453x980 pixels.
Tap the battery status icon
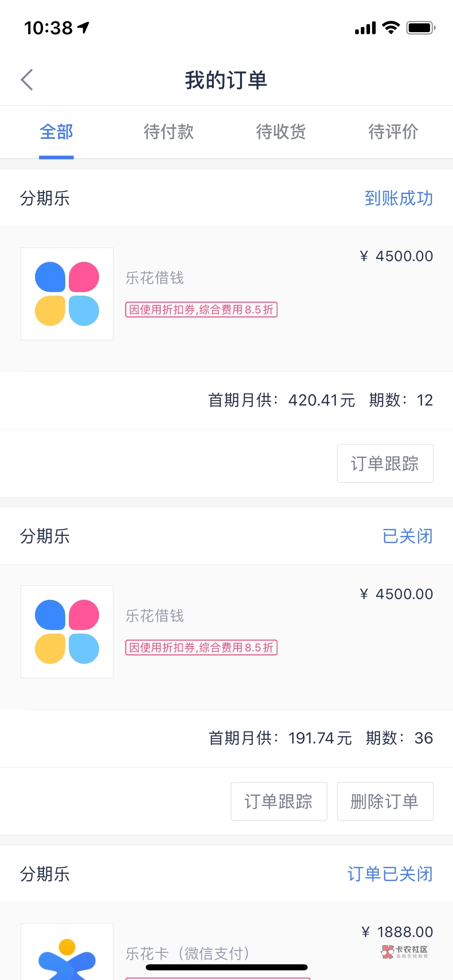coord(420,28)
